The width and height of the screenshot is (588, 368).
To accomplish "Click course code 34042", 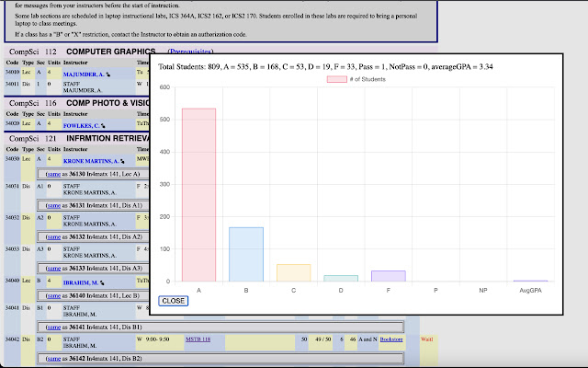I will [x=12, y=339].
